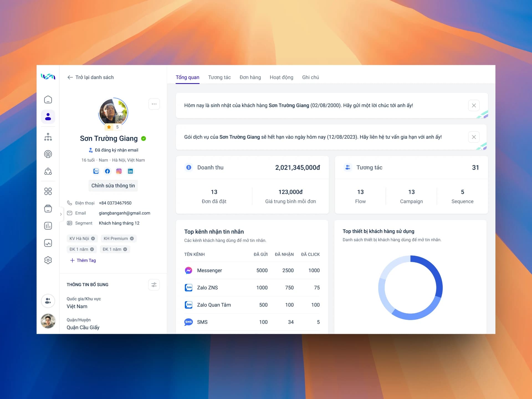This screenshot has height=399, width=532.
Task: Click the Doanh thu revenue value
Action: click(x=298, y=168)
